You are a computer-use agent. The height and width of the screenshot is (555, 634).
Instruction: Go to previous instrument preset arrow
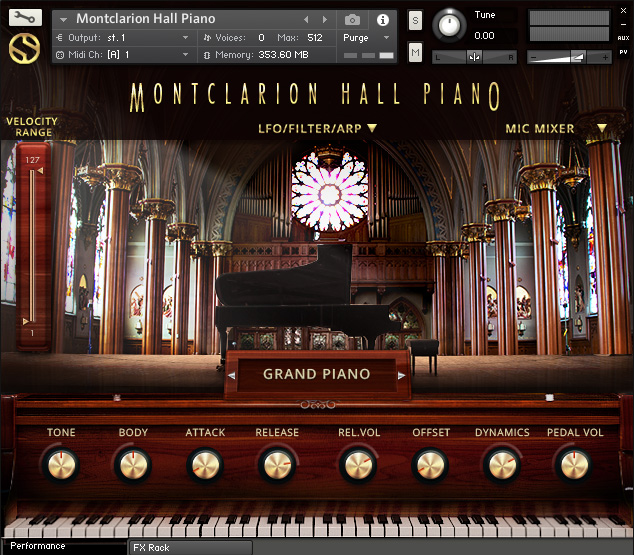click(x=306, y=19)
